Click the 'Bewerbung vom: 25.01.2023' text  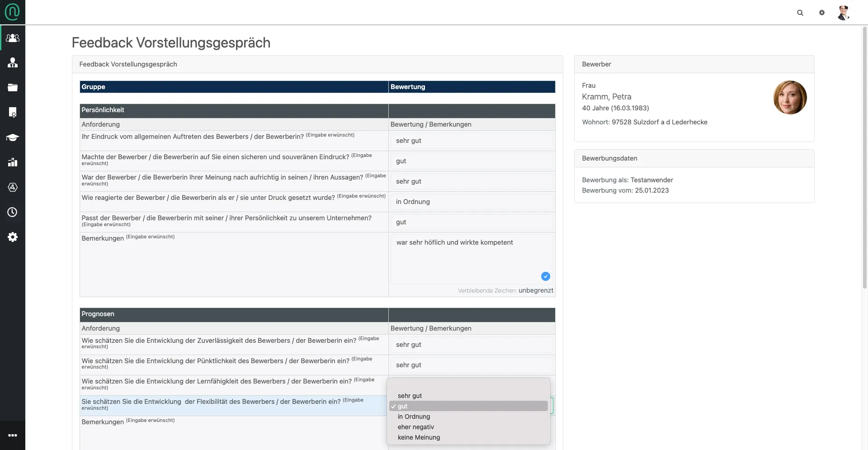(x=625, y=190)
